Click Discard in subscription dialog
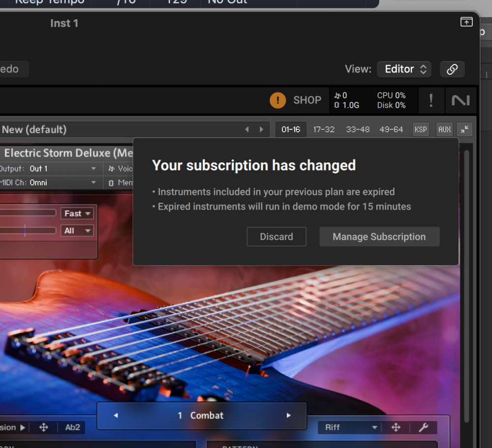 [x=277, y=237]
